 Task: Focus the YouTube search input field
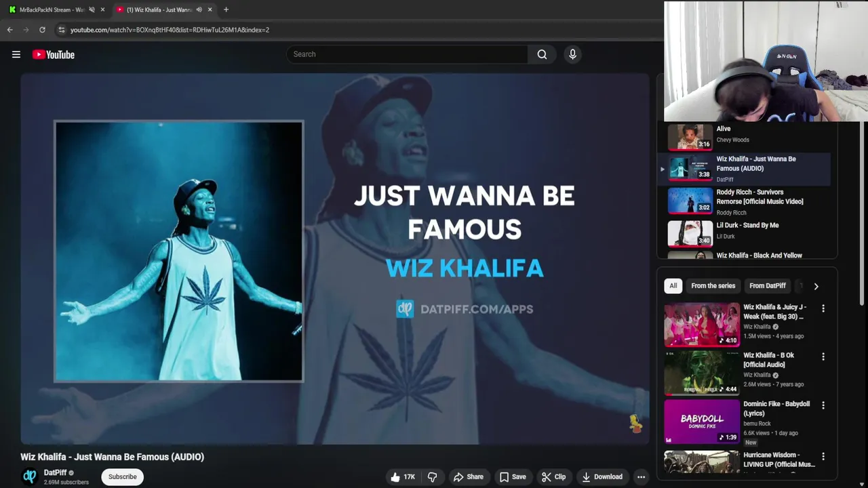pos(407,54)
